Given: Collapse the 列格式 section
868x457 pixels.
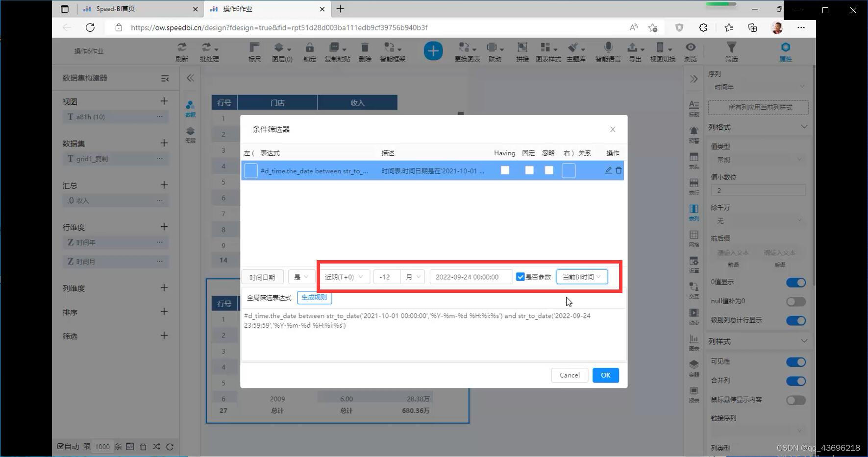Looking at the screenshot, I should (804, 127).
